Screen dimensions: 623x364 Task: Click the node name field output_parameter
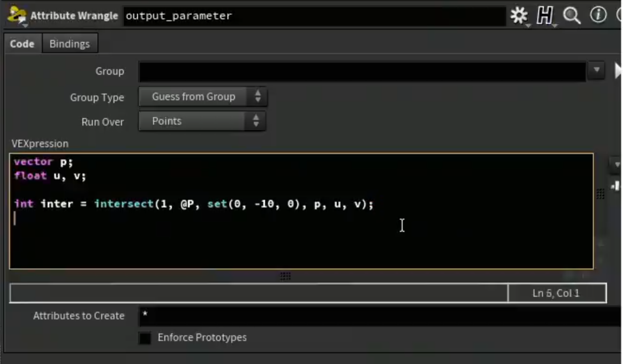[314, 16]
